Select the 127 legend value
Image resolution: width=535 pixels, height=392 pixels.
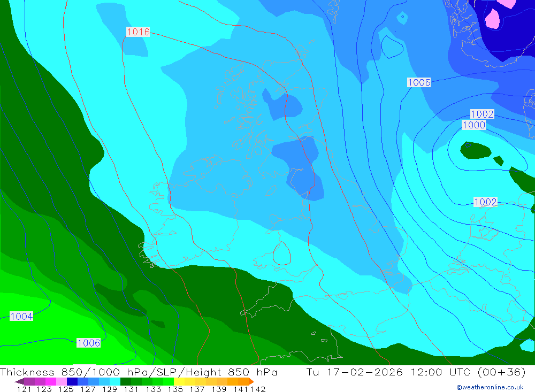(x=88, y=389)
